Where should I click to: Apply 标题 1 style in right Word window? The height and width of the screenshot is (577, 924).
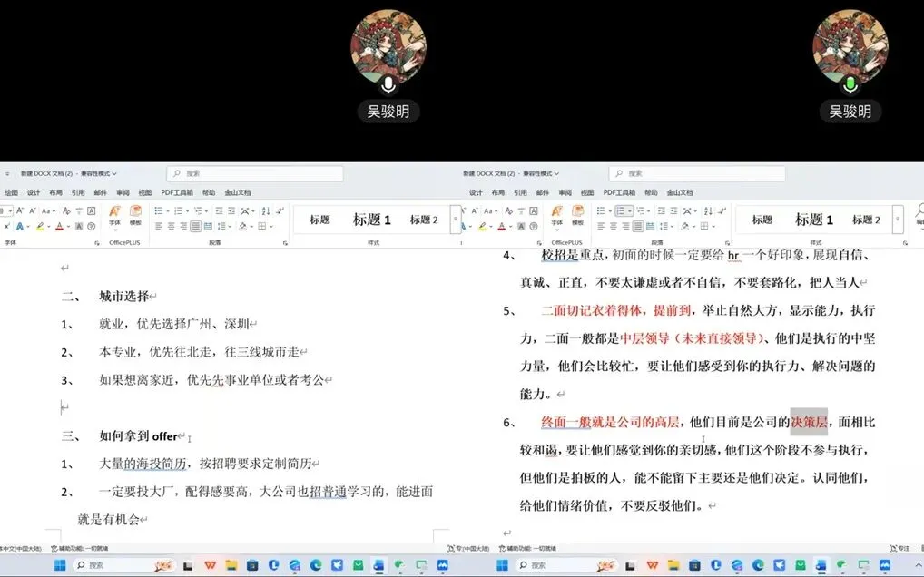[x=814, y=220]
